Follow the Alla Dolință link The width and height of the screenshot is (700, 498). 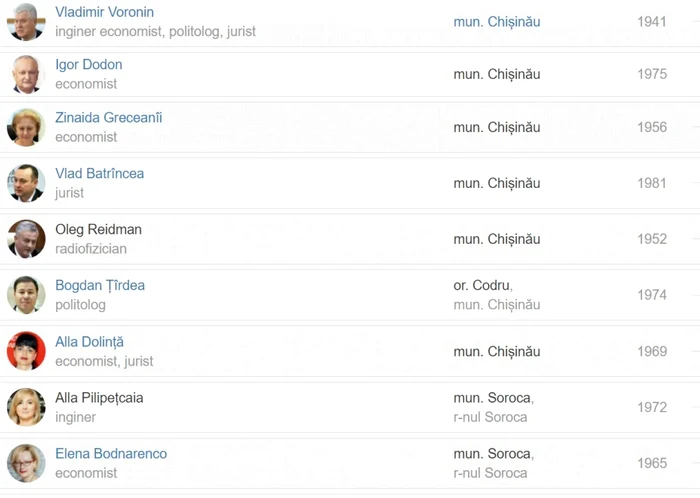(x=89, y=342)
